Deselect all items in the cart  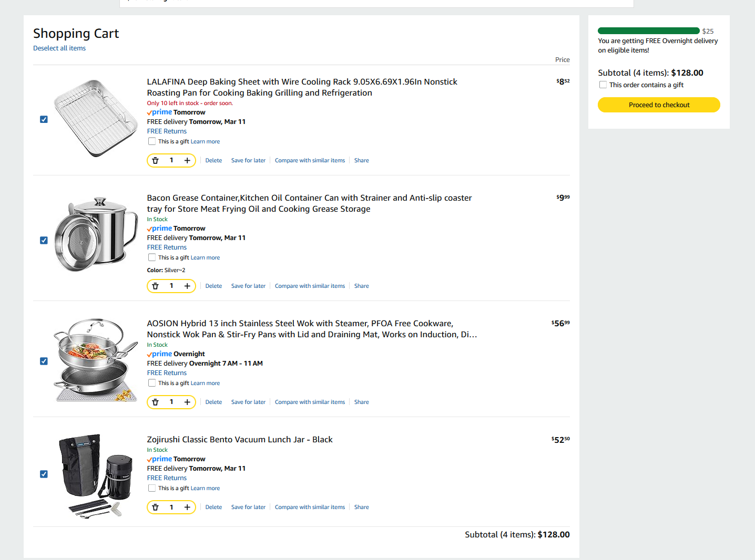[59, 48]
